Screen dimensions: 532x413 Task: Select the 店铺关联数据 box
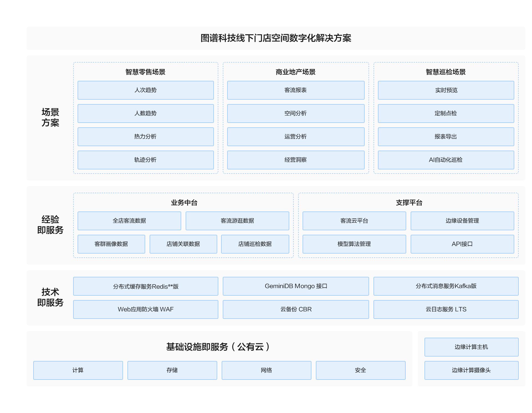(x=183, y=244)
